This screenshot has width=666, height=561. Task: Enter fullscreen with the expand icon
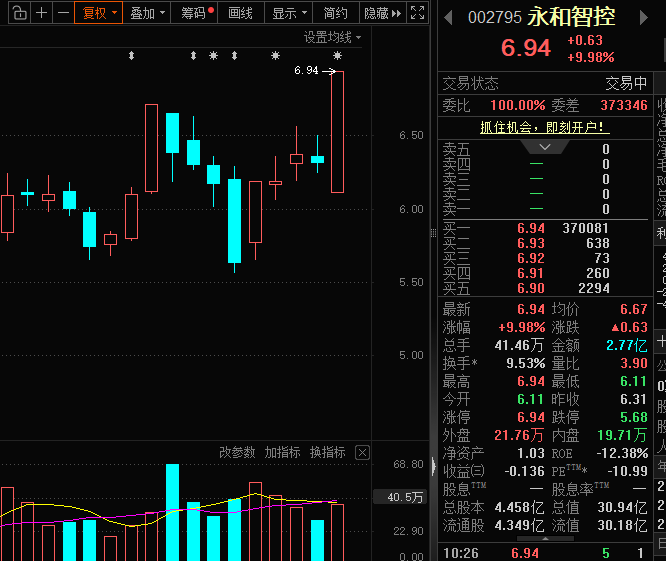point(418,13)
